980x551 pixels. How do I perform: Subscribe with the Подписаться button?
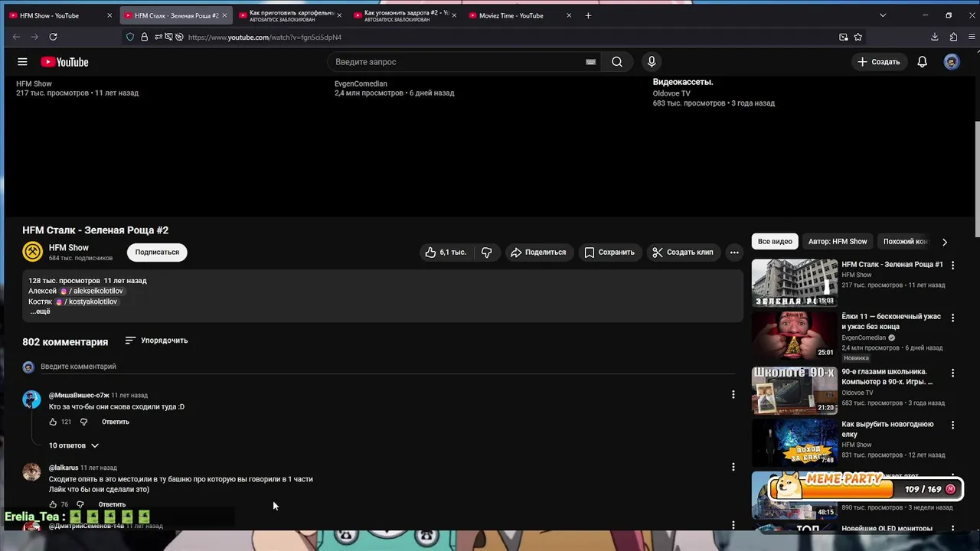[157, 252]
